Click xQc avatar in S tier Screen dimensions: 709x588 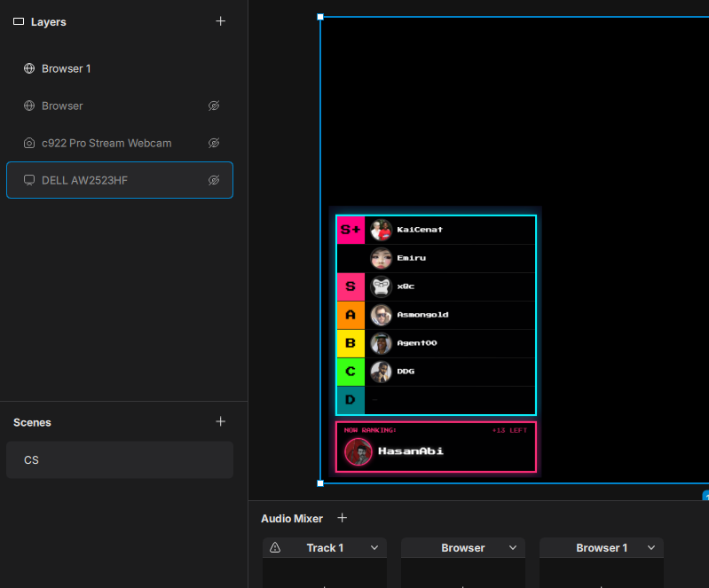click(382, 286)
